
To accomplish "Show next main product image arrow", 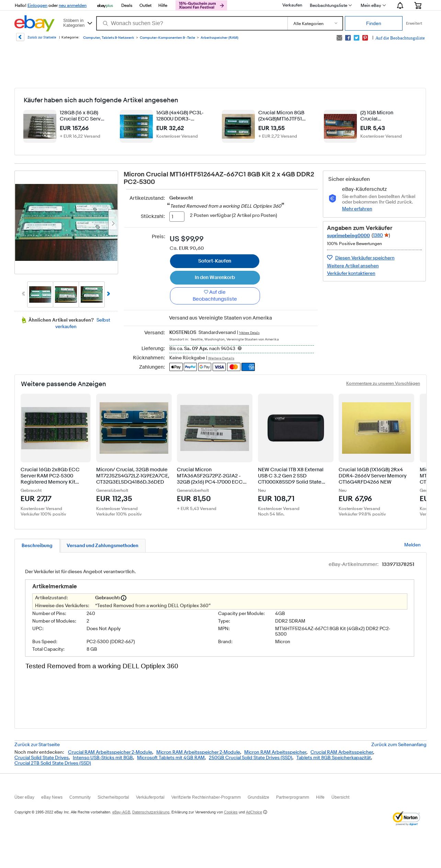I will tap(113, 223).
